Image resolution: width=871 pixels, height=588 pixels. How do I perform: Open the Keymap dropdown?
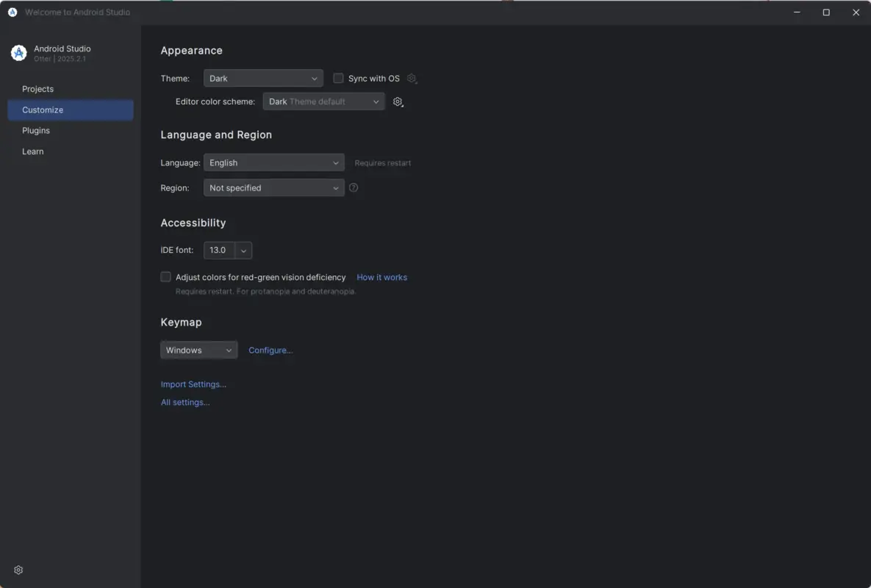(x=198, y=350)
